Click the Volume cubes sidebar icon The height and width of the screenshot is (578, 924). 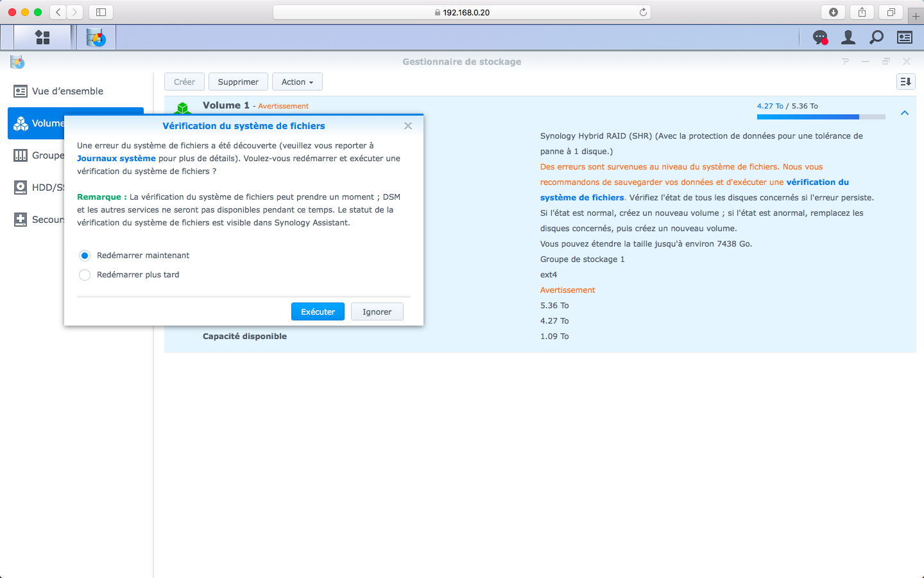(x=21, y=123)
